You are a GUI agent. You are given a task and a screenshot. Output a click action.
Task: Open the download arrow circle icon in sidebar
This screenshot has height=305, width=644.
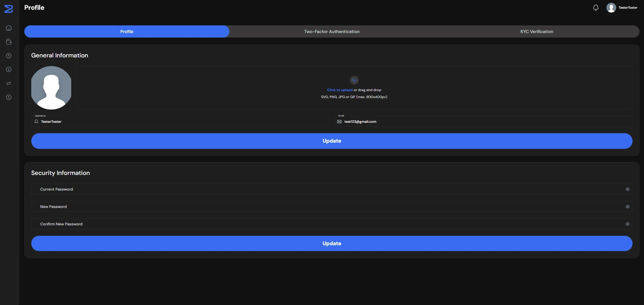tap(9, 70)
